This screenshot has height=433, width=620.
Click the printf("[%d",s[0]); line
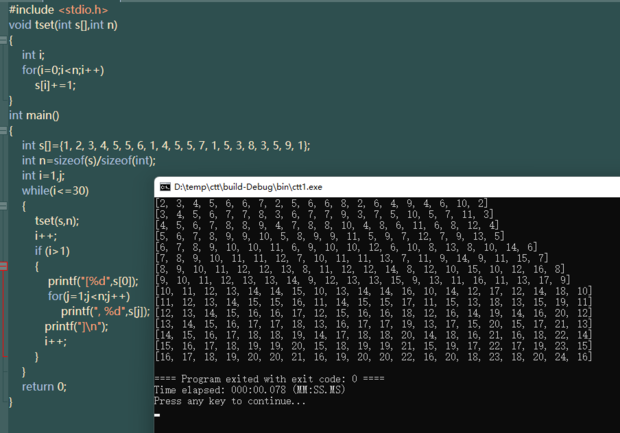pyautogui.click(x=97, y=281)
